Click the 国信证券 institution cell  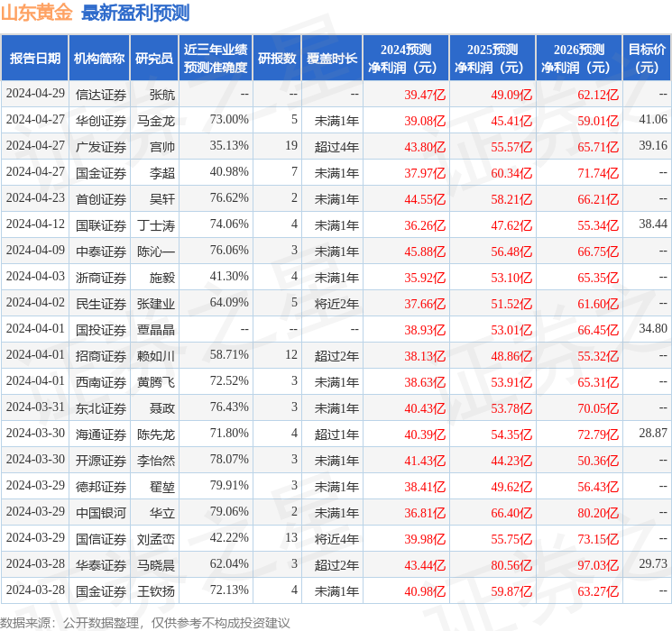tap(101, 539)
